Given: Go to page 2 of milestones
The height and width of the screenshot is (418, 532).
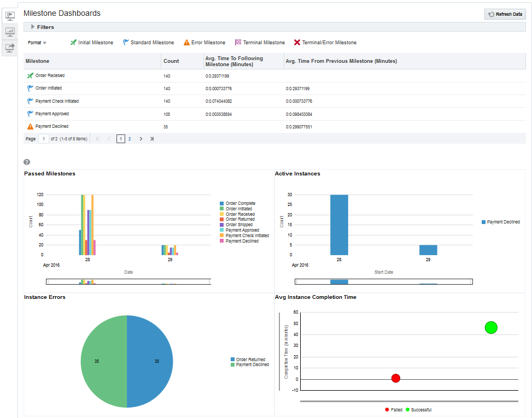Looking at the screenshot, I should [x=130, y=139].
